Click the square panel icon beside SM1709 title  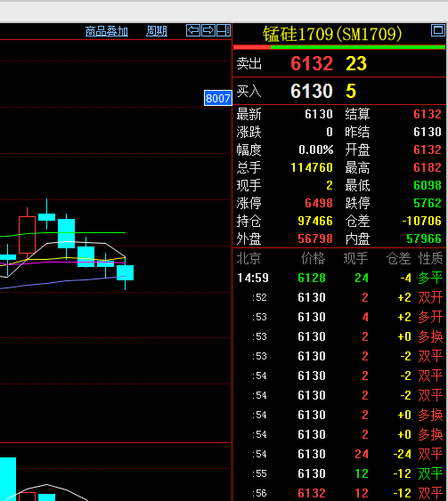(438, 30)
